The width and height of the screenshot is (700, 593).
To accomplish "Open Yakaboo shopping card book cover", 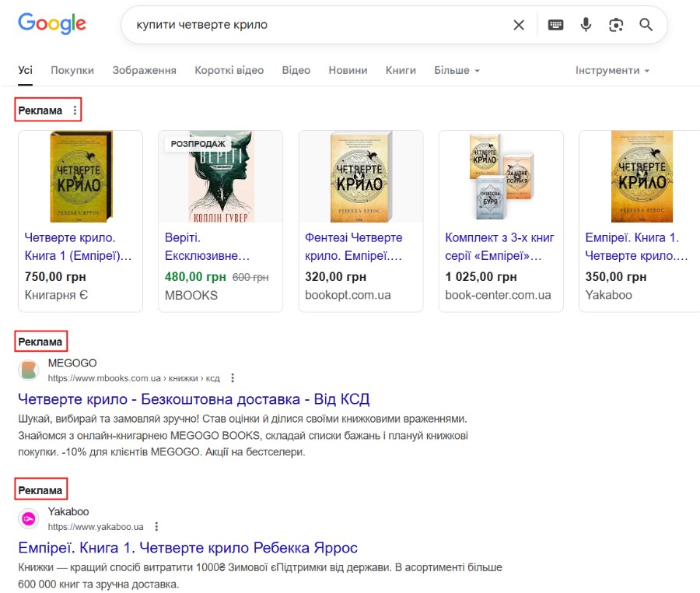I will point(642,177).
